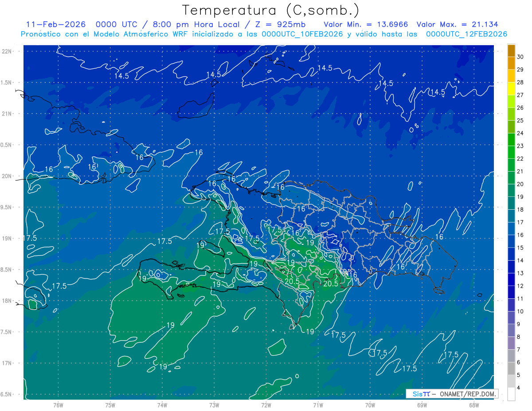Click the legend value '24'

click(520, 133)
